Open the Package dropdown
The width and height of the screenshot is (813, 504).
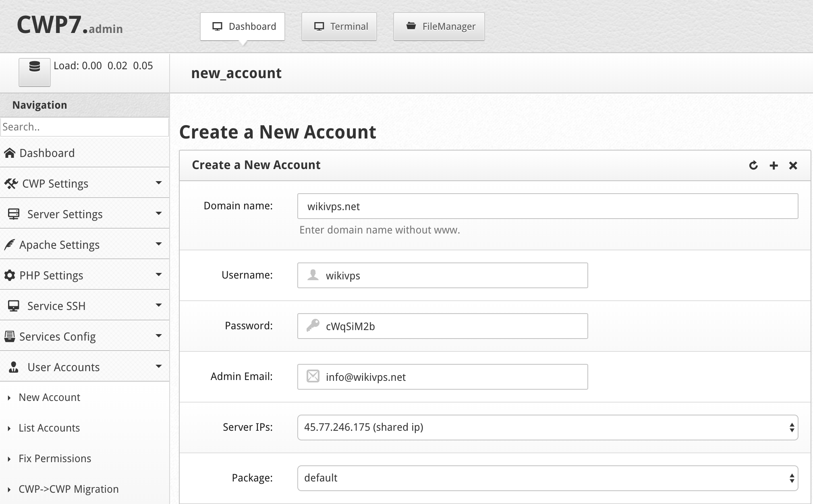tap(548, 478)
